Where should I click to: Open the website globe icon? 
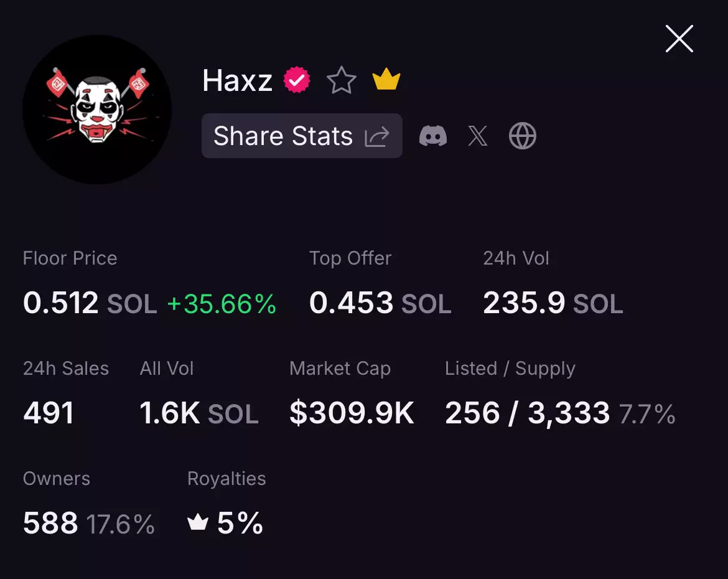coord(522,136)
